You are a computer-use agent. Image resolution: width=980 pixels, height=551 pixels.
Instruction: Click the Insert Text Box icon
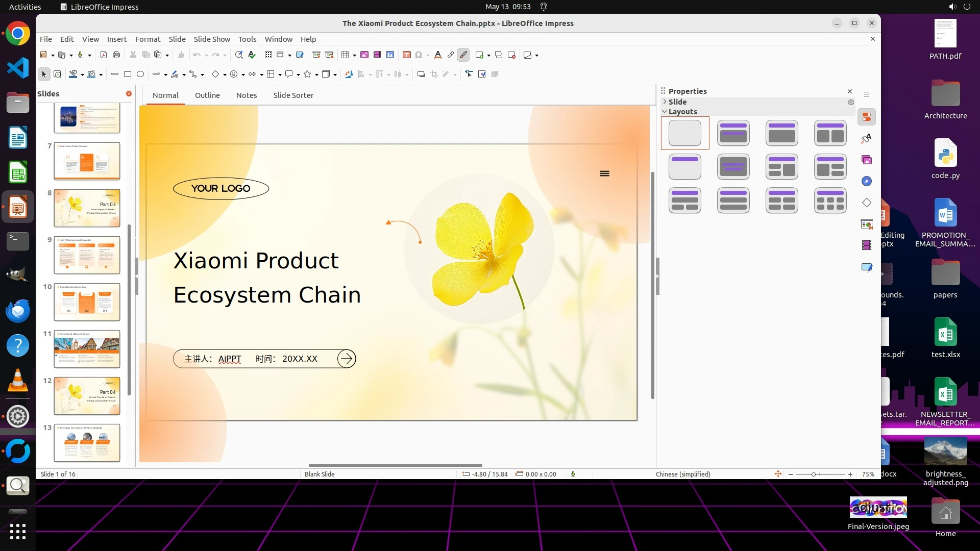tap(406, 55)
